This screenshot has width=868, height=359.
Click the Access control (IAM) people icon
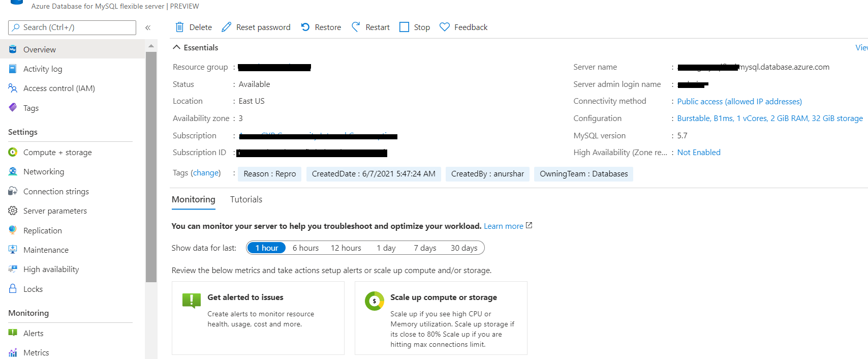13,88
